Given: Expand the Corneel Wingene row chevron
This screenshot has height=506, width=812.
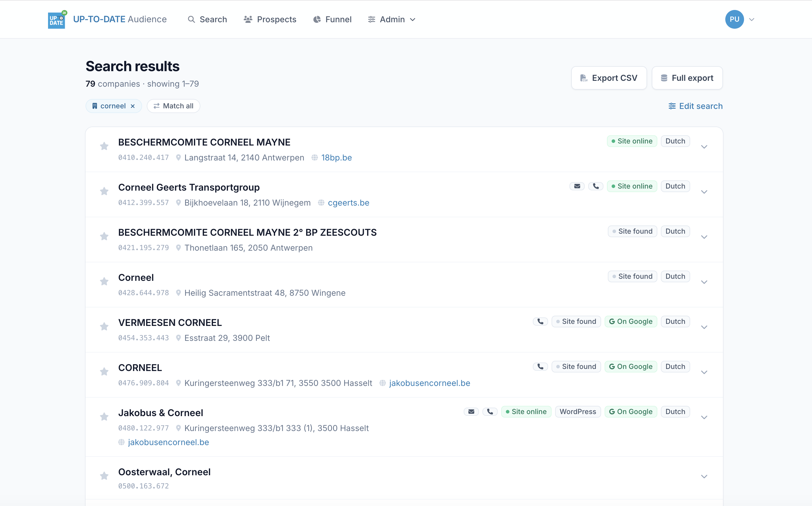Looking at the screenshot, I should 704,282.
